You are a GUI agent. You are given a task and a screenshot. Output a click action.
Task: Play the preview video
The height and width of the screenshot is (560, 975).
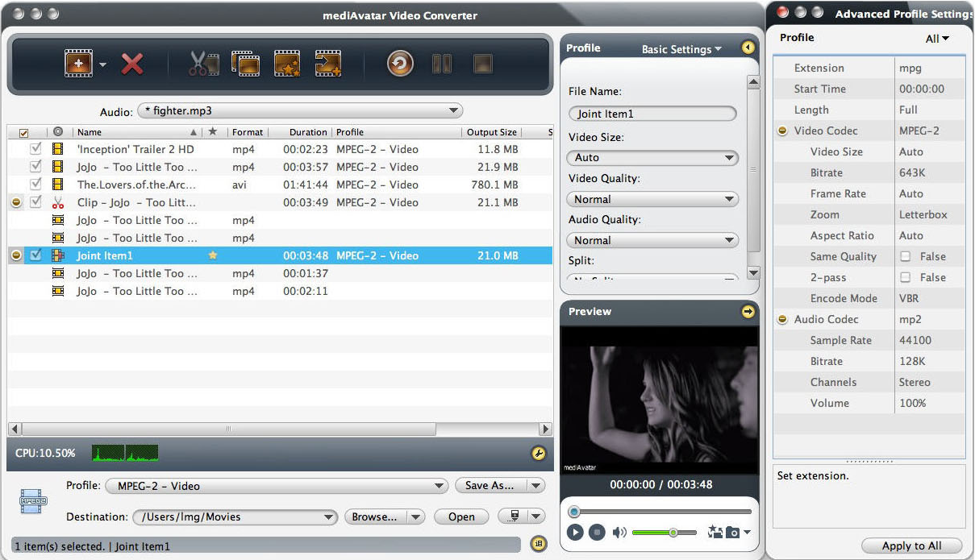point(575,532)
